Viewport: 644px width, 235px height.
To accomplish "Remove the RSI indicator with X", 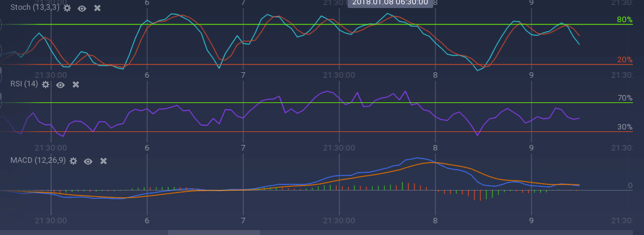I will pyautogui.click(x=76, y=85).
